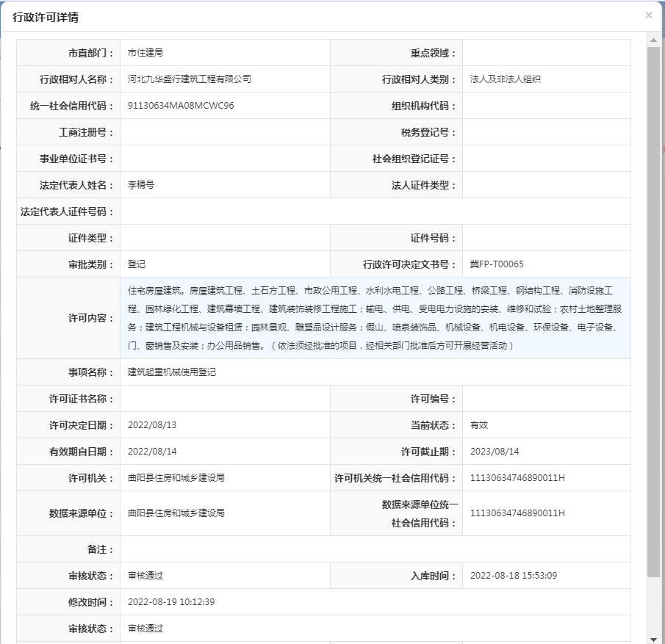Click the 许可内容 label
This screenshot has height=644, width=665.
[x=91, y=319]
